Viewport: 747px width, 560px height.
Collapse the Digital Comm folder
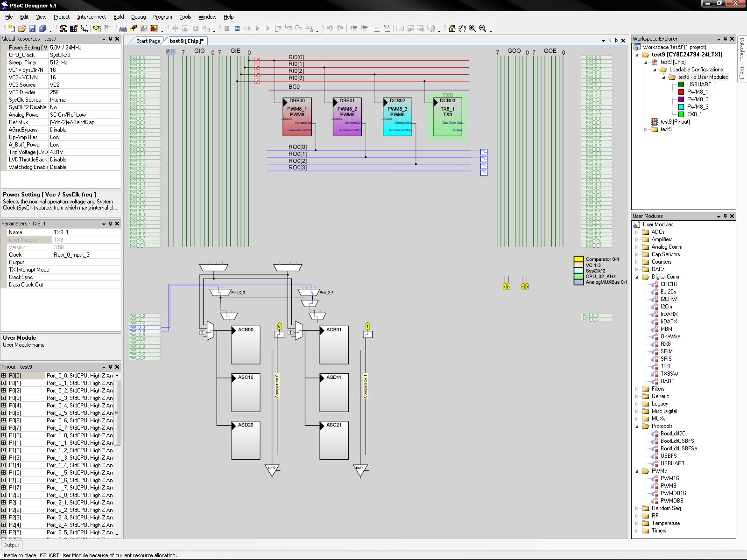pyautogui.click(x=637, y=277)
